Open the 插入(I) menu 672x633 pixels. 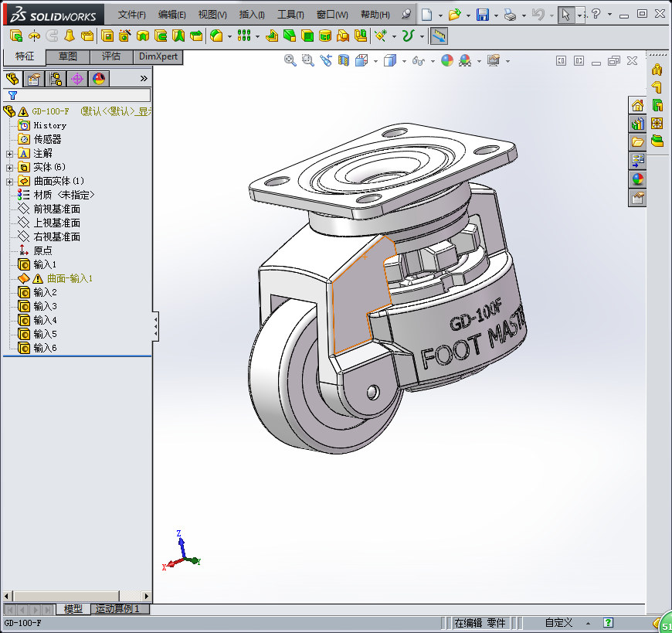(x=252, y=15)
